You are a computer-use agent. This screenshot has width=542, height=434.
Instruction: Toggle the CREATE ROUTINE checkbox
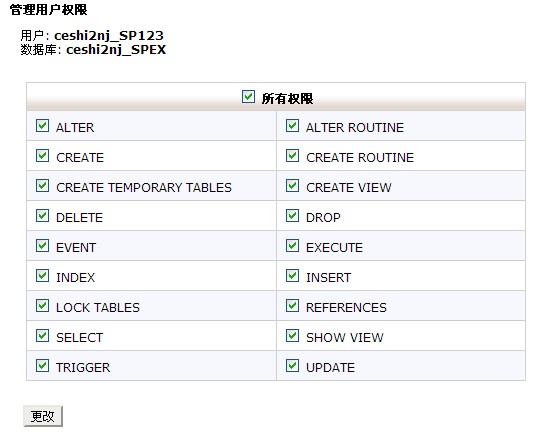(292, 156)
